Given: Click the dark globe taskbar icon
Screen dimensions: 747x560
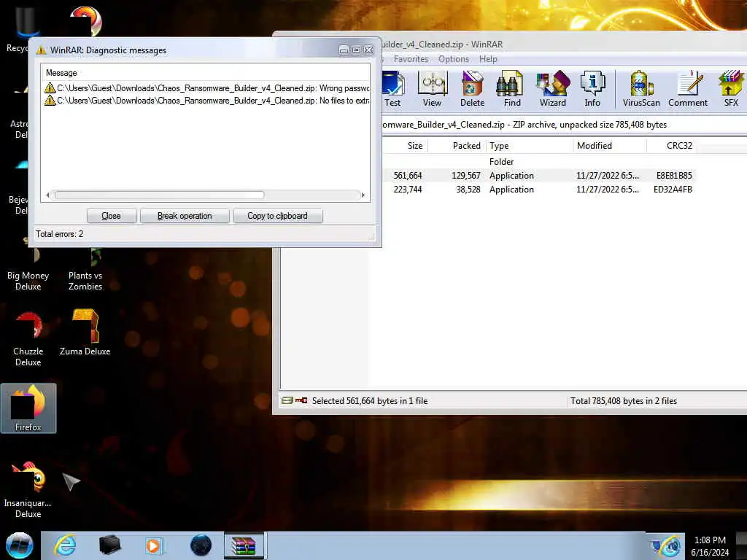Looking at the screenshot, I should pyautogui.click(x=201, y=545).
